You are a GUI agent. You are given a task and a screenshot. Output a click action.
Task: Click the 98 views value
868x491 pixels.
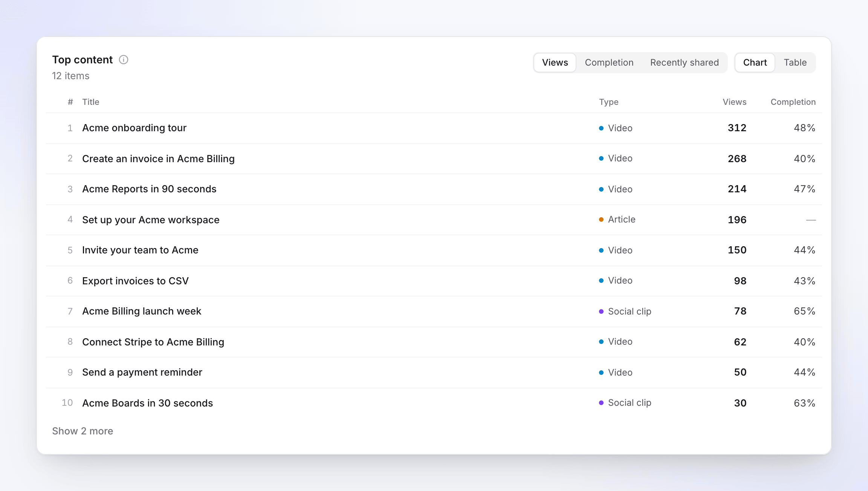click(x=740, y=281)
